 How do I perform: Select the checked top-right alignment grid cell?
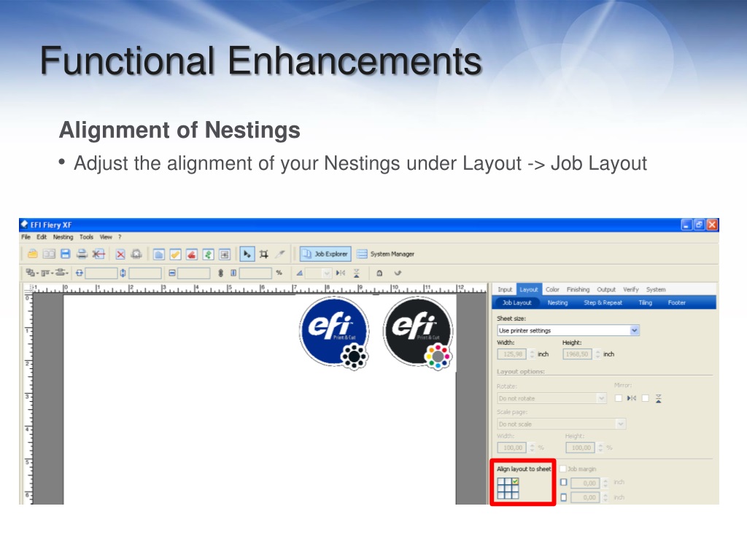[x=516, y=481]
